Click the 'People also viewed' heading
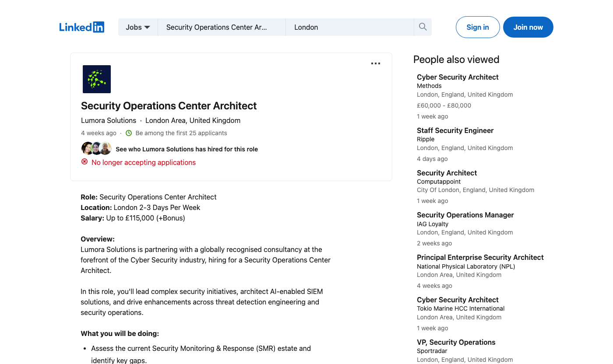The width and height of the screenshot is (613, 364). (456, 59)
